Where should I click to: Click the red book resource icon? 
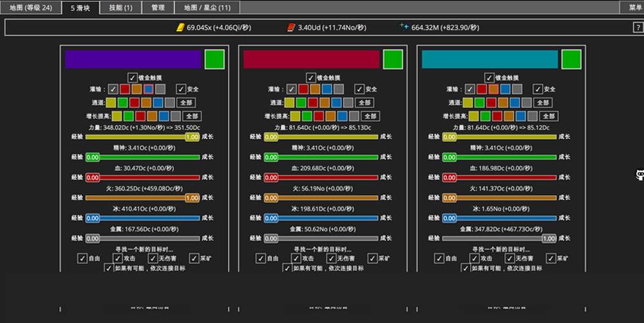tap(291, 27)
